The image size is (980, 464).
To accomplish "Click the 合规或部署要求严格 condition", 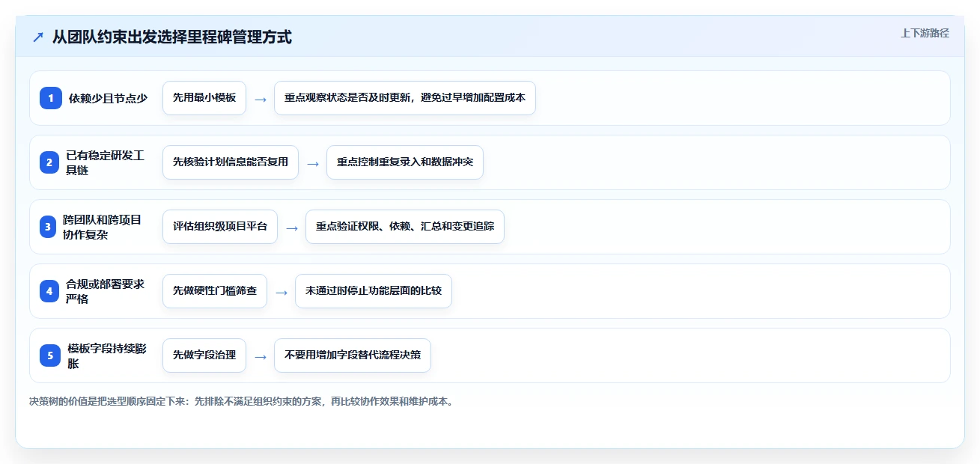I will (x=106, y=291).
